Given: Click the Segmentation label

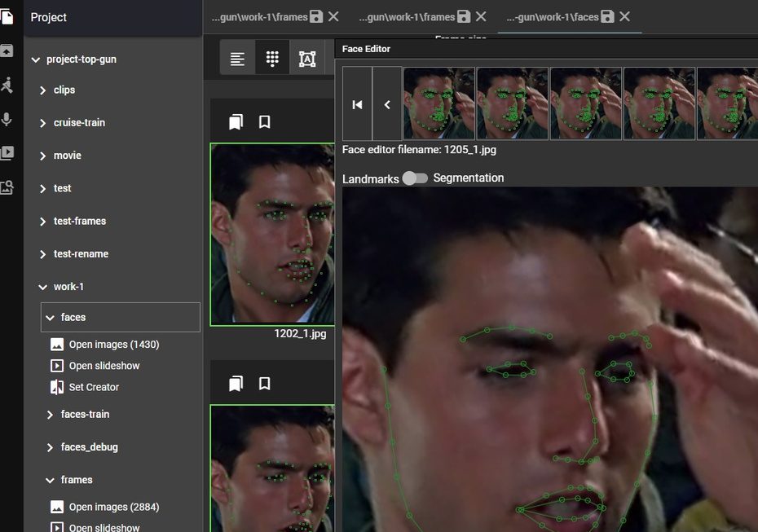Looking at the screenshot, I should [469, 178].
